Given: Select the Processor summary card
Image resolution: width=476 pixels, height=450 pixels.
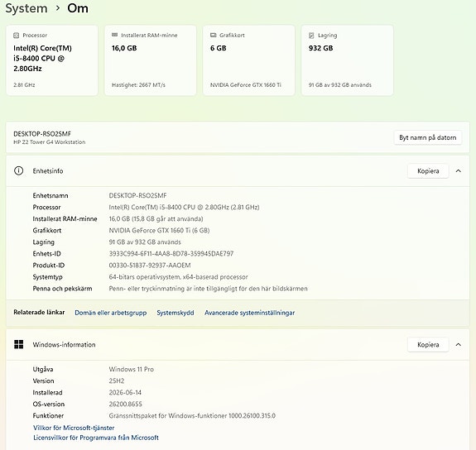Looking at the screenshot, I should click(52, 60).
